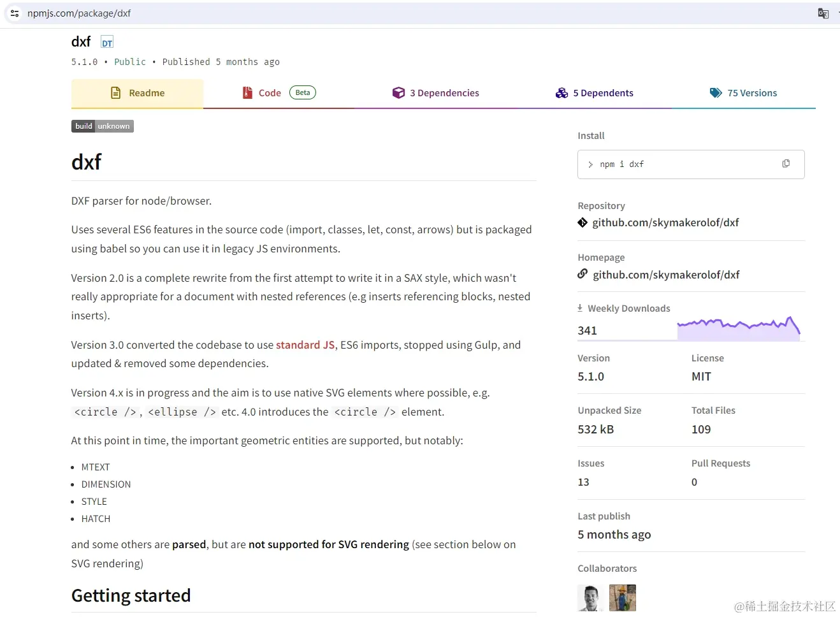Click the HATCH list item
840x617 pixels.
click(x=96, y=519)
